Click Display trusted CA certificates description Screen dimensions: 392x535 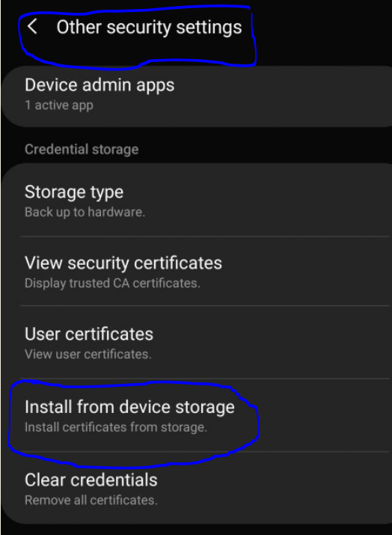(112, 283)
